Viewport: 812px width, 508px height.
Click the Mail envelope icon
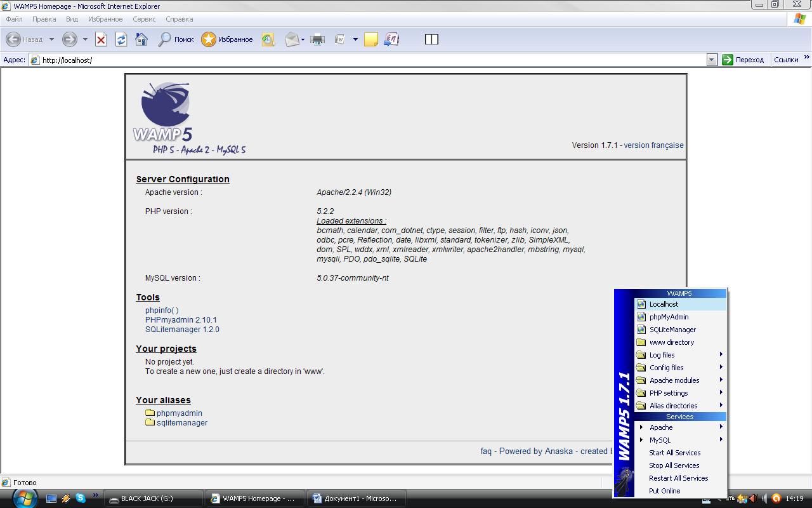pos(291,39)
